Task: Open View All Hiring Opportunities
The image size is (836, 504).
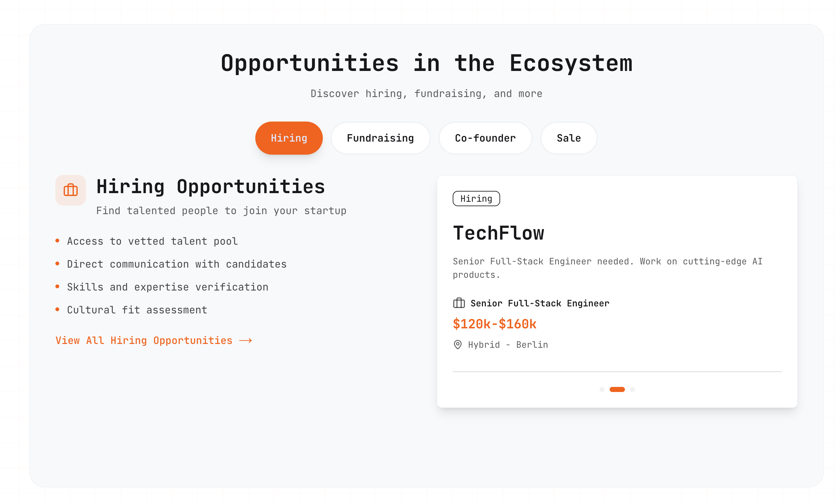Action: (x=144, y=340)
